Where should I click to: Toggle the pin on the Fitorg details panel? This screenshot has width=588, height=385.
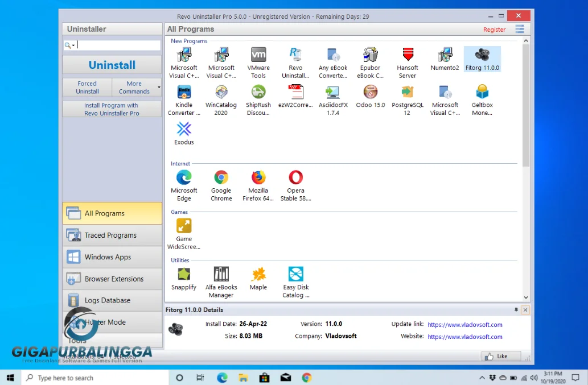pyautogui.click(x=517, y=310)
